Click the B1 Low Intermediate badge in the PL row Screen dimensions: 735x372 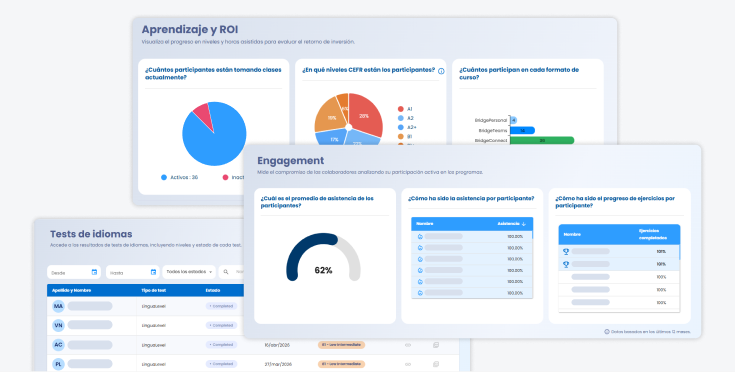pyautogui.click(x=341, y=364)
